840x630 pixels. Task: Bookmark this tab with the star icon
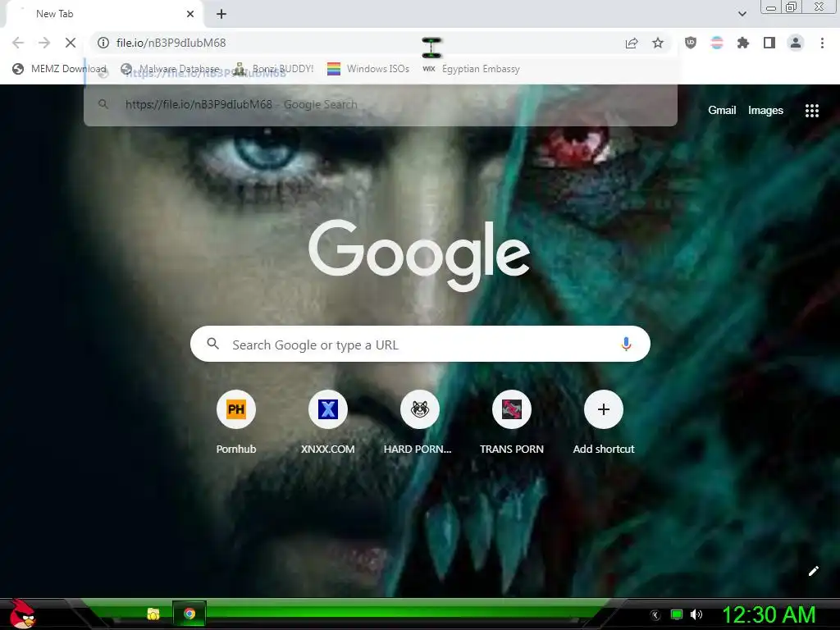click(x=658, y=43)
